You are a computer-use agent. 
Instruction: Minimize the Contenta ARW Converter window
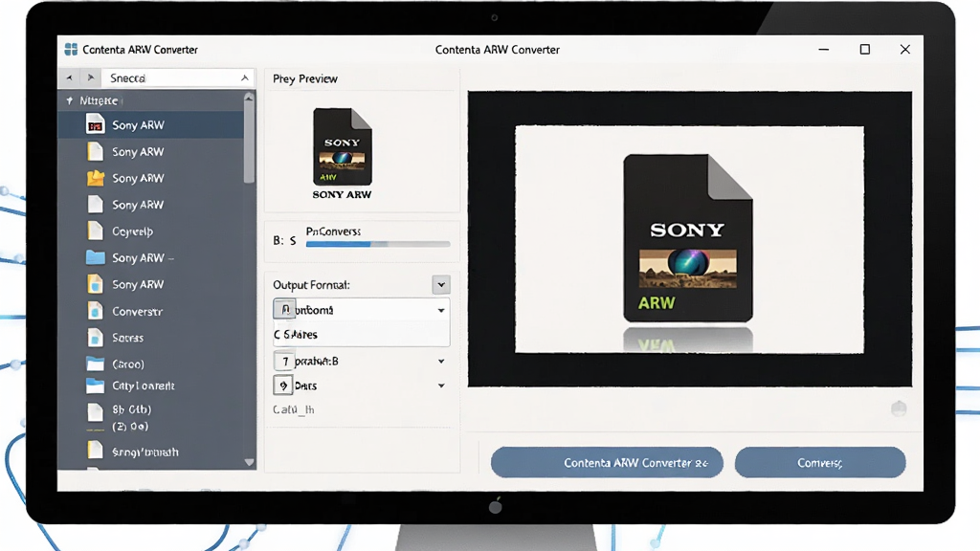[x=824, y=50]
